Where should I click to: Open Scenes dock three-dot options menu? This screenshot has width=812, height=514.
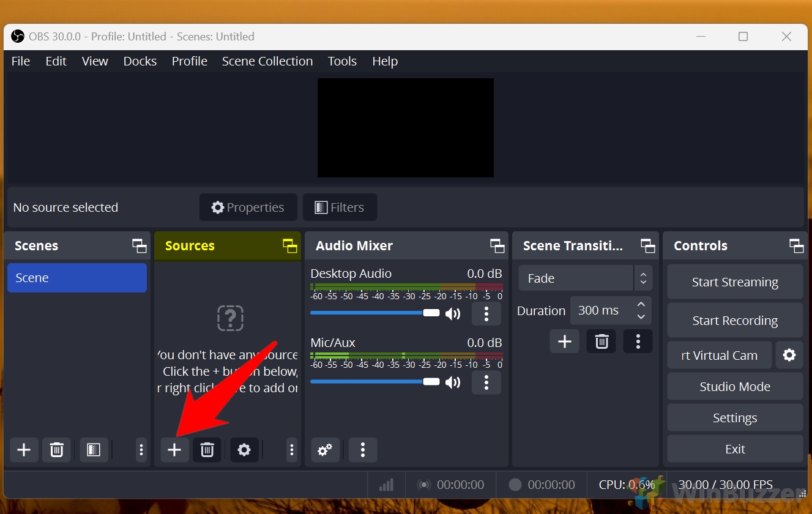click(x=141, y=450)
